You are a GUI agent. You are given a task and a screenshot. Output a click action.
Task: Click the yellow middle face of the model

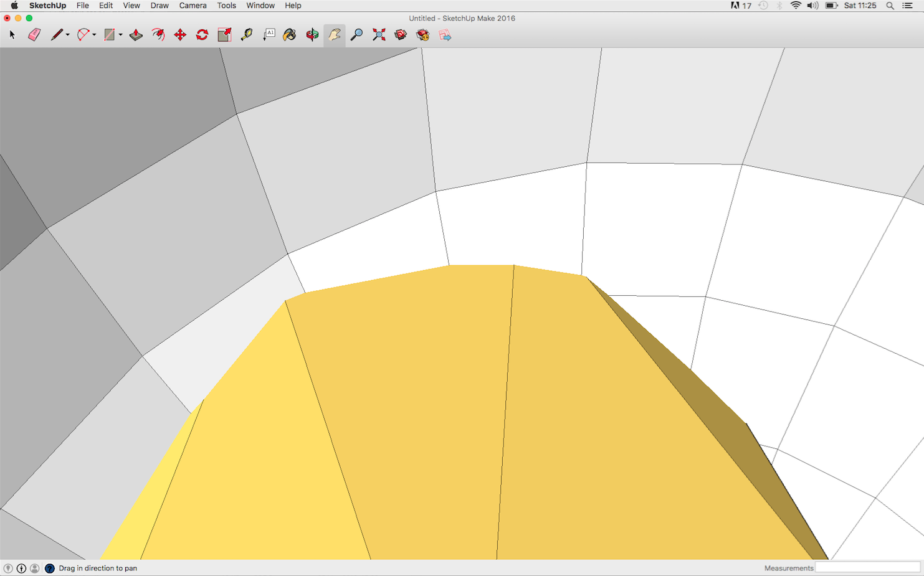tap(411, 405)
